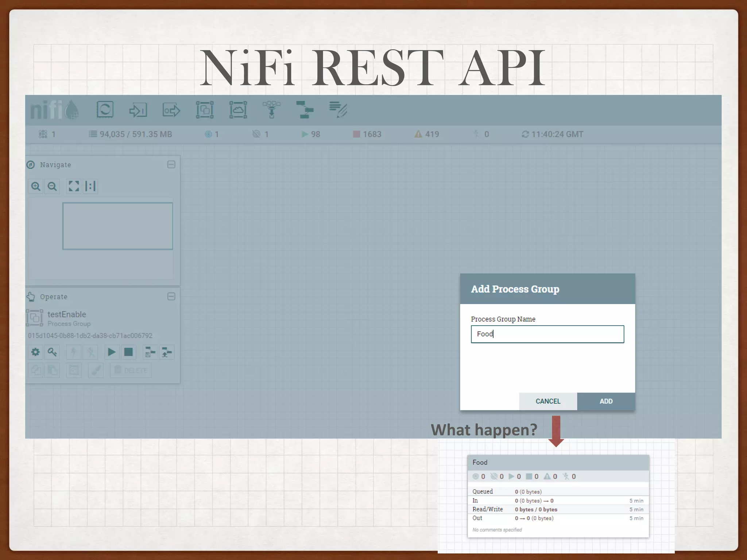
Task: Stop the selected process group
Action: [x=128, y=352]
